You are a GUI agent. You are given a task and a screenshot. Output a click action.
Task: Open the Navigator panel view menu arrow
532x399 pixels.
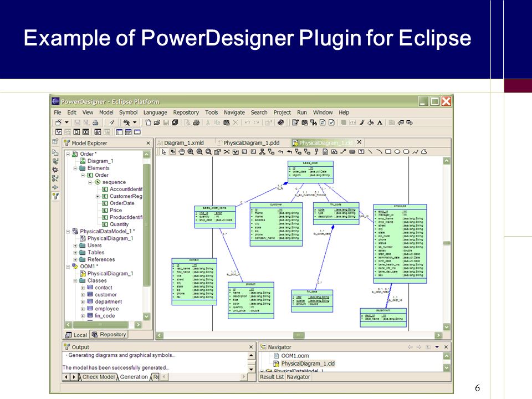(x=437, y=347)
